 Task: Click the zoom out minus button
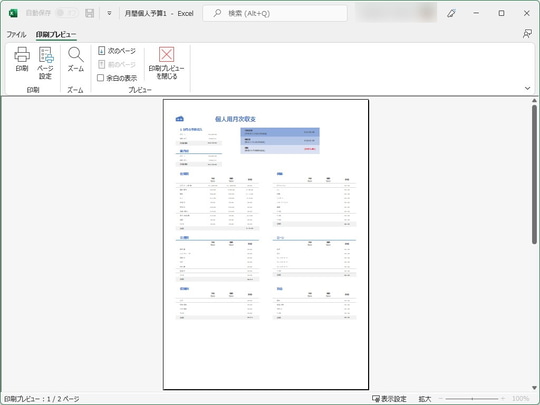(x=440, y=399)
